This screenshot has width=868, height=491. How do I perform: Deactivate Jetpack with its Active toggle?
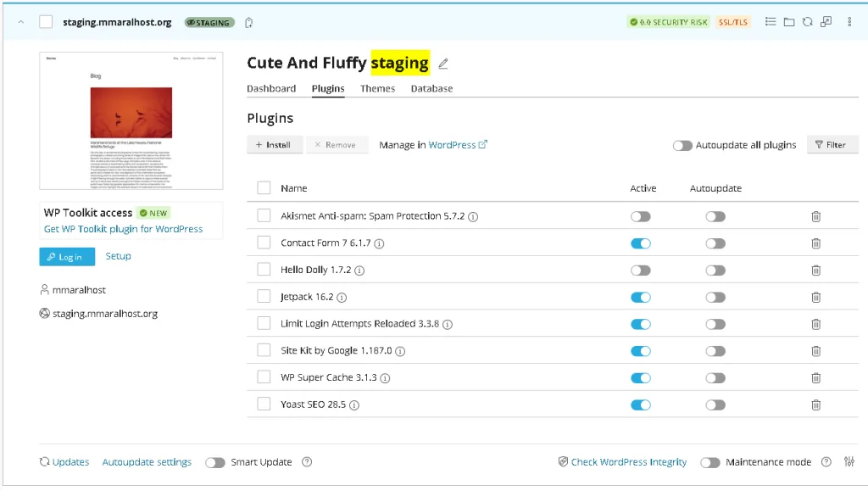click(641, 298)
